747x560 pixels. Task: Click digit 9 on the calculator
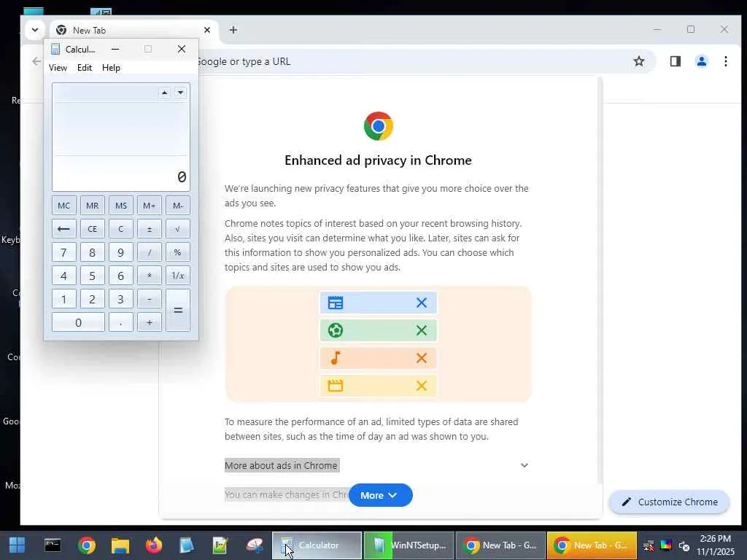121,252
